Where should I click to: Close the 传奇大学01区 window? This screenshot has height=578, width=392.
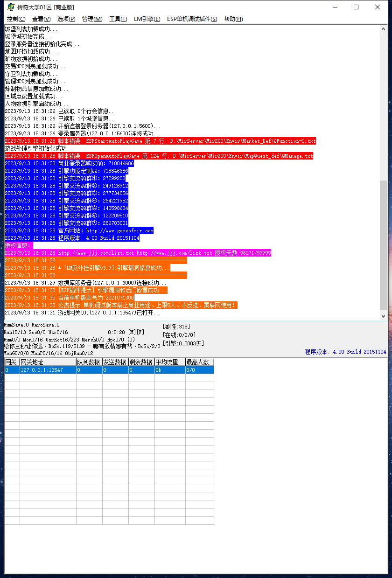[x=378, y=7]
